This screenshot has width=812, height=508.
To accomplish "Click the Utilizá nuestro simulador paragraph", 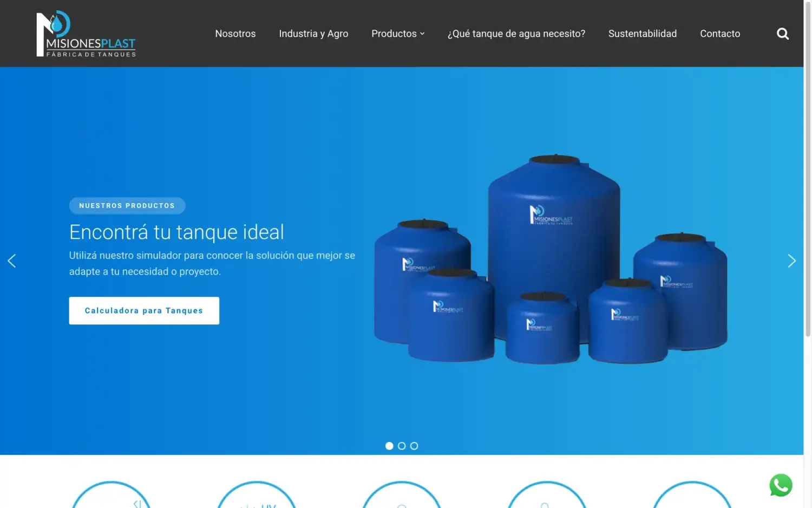I will [x=212, y=263].
